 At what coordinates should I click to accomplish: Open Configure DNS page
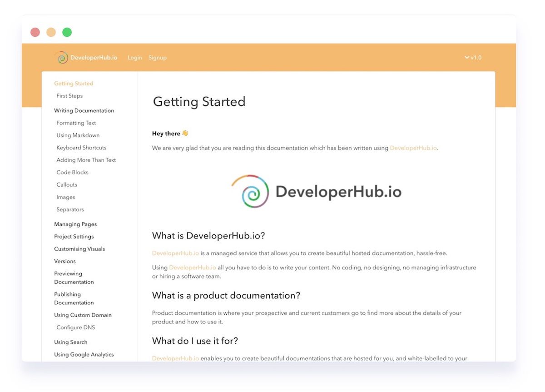pyautogui.click(x=76, y=327)
